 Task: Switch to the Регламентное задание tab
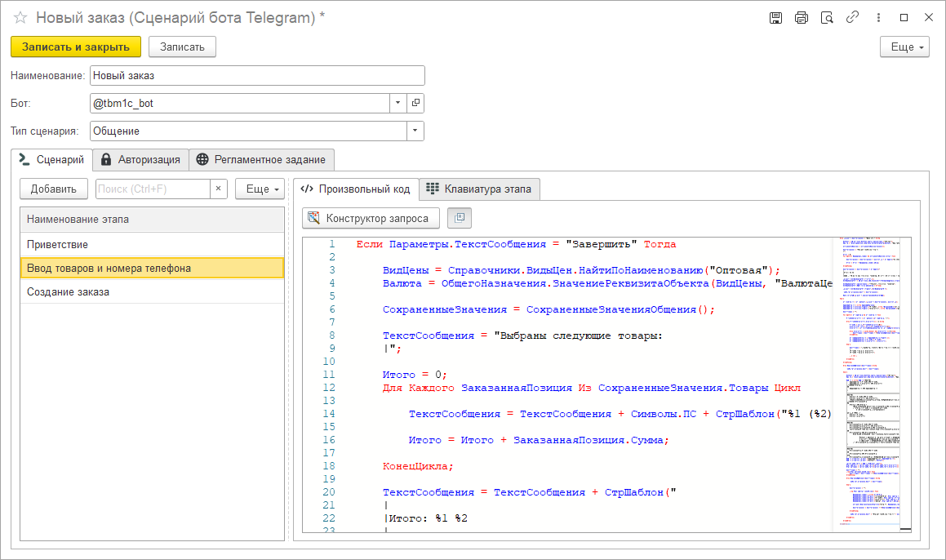[261, 159]
